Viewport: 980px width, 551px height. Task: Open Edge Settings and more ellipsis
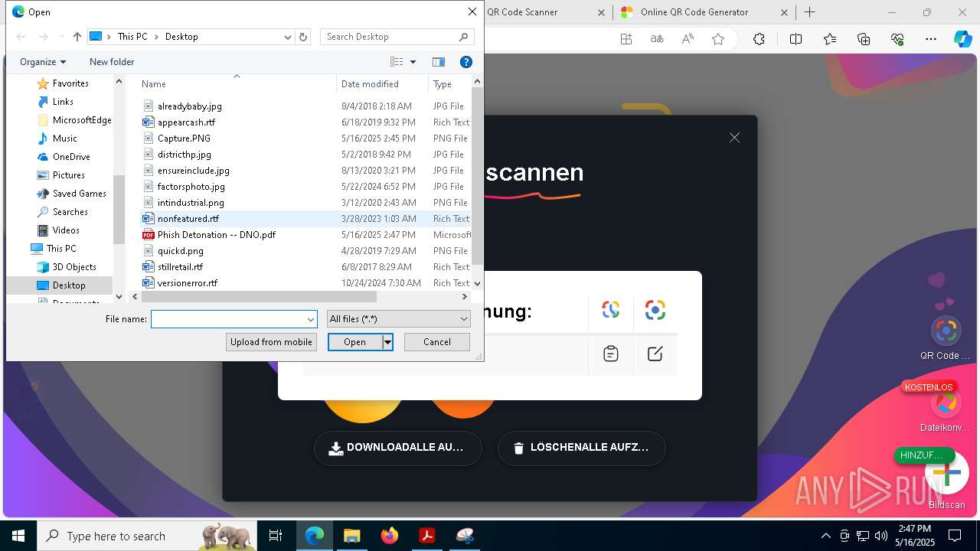click(x=931, y=39)
